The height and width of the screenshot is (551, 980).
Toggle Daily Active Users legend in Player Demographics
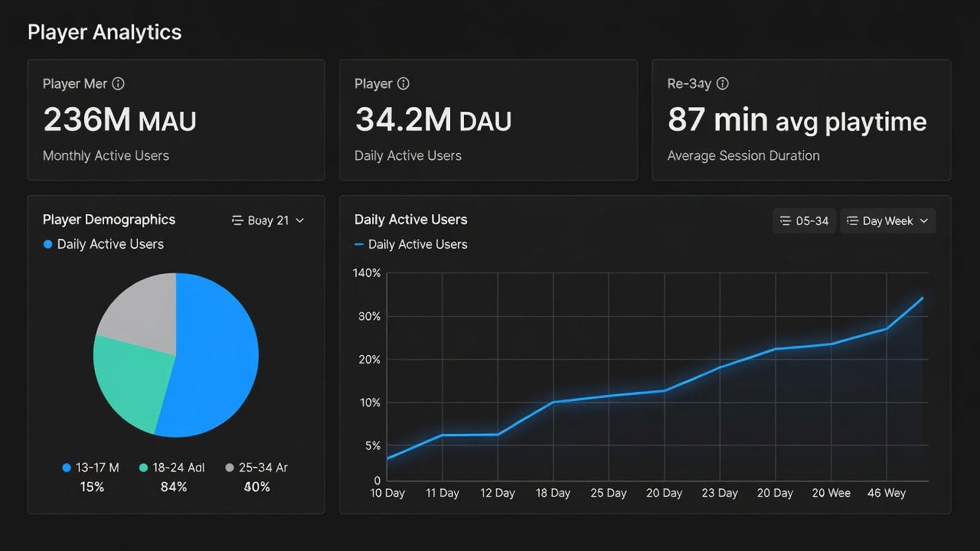pos(103,244)
